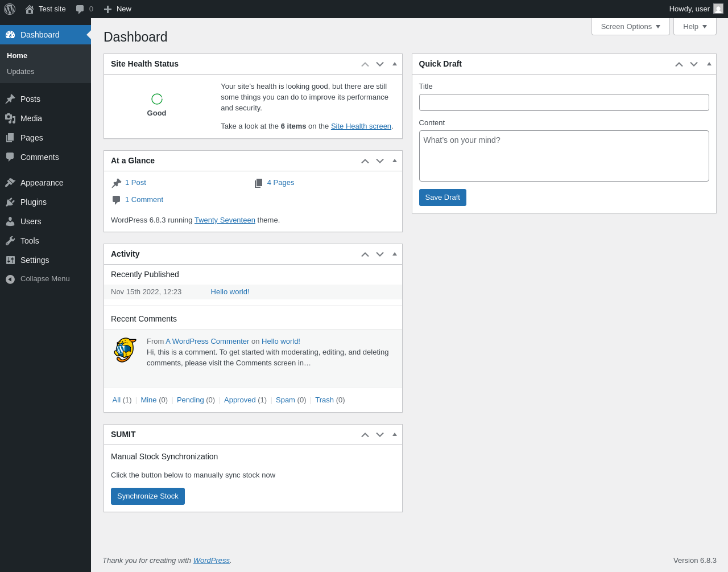Move the At a Glance panel down
The image size is (728, 572).
[380, 161]
